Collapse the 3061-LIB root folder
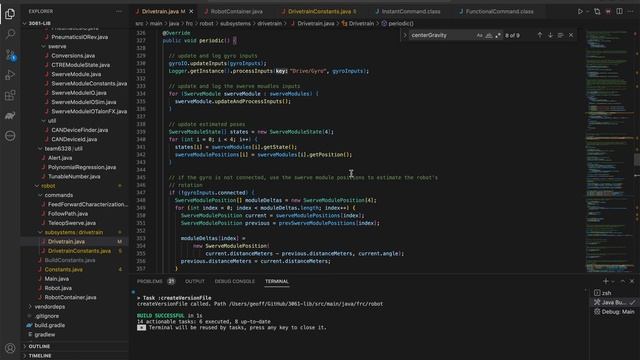Viewport: 640px width, 360px height. [24, 24]
